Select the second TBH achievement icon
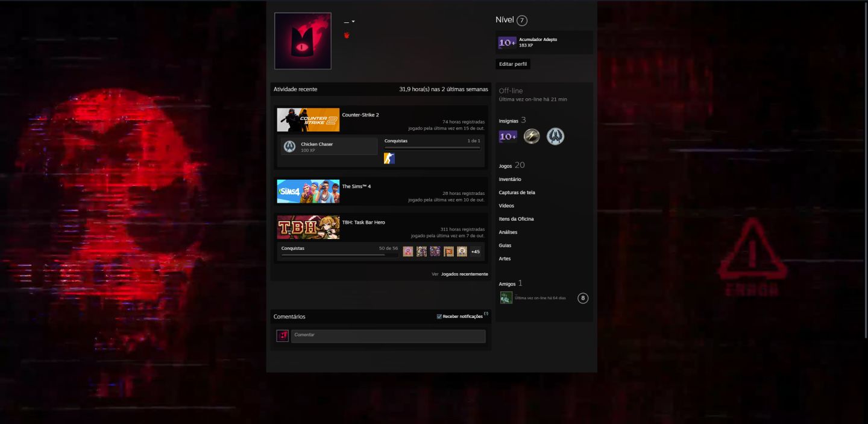The height and width of the screenshot is (424, 868). 421,252
